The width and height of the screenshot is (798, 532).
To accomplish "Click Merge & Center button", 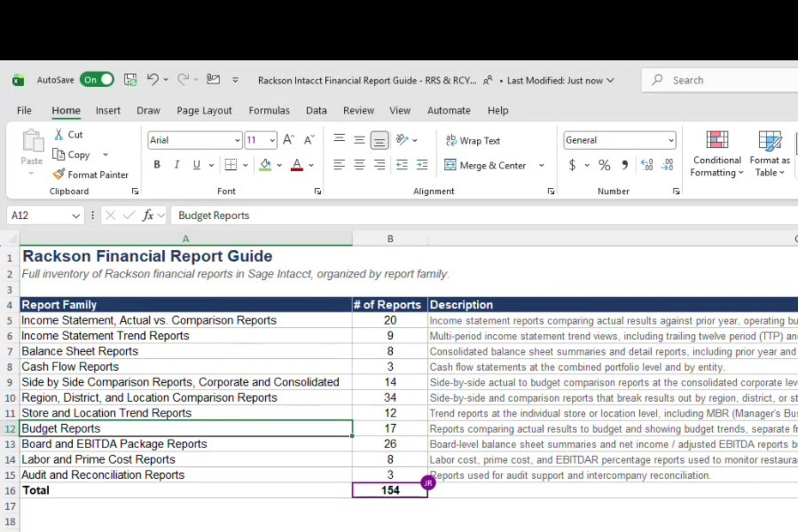I will (485, 165).
